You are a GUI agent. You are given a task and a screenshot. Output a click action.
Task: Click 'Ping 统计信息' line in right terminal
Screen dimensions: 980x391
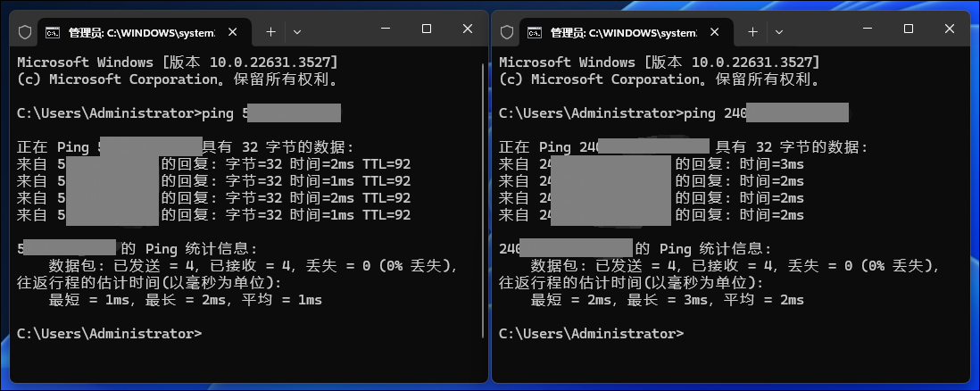[x=635, y=249]
